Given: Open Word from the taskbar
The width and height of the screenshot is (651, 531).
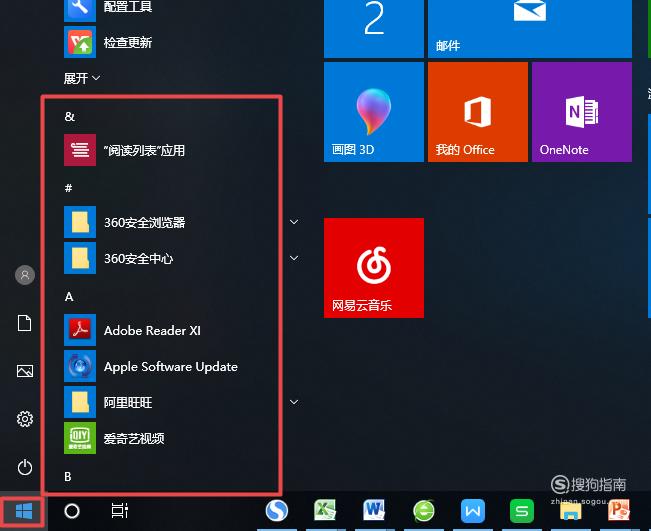Looking at the screenshot, I should coord(374,510).
